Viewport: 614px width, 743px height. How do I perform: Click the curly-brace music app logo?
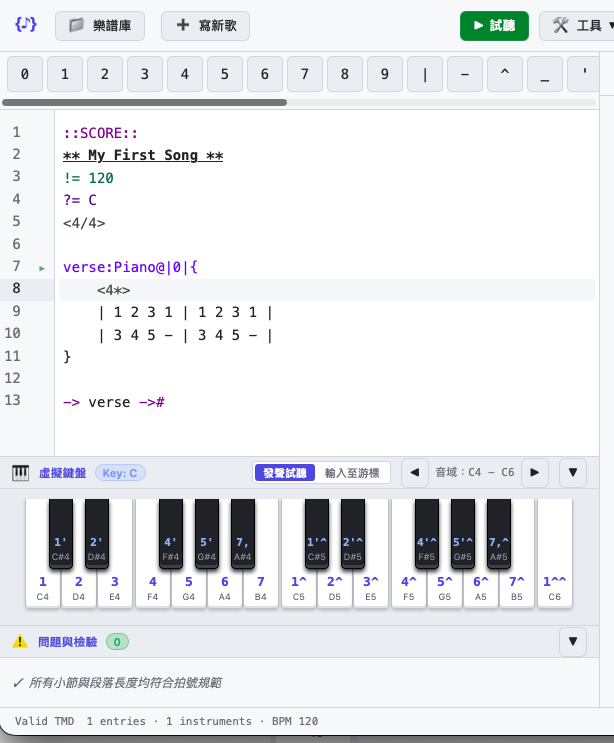(x=26, y=24)
